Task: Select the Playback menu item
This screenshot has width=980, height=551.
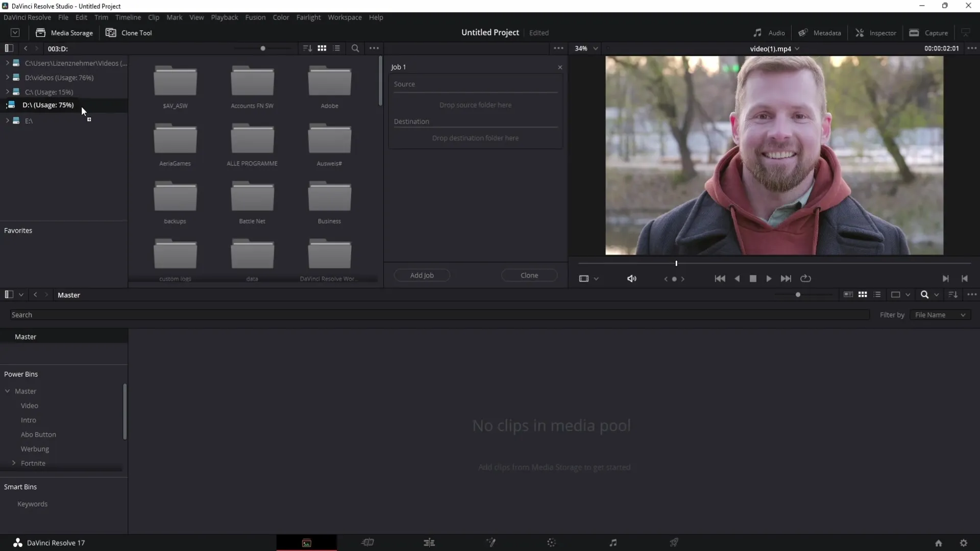Action: (x=225, y=17)
